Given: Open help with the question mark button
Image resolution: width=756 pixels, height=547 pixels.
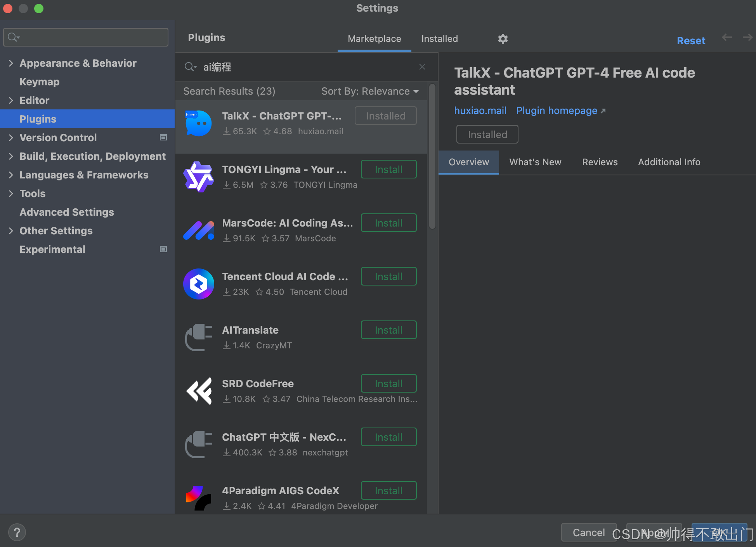Looking at the screenshot, I should pos(17,533).
